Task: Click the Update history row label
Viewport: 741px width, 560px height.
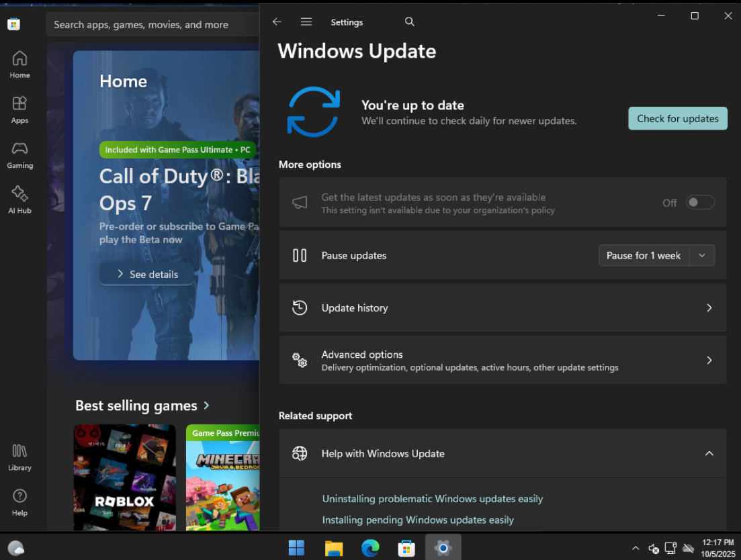Action: point(355,308)
